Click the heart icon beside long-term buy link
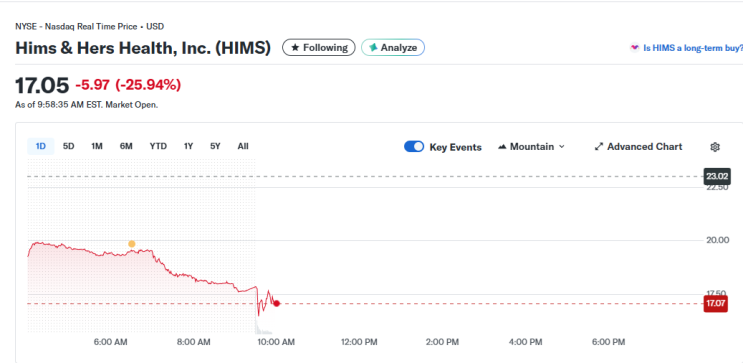The width and height of the screenshot is (743, 363). pyautogui.click(x=634, y=47)
